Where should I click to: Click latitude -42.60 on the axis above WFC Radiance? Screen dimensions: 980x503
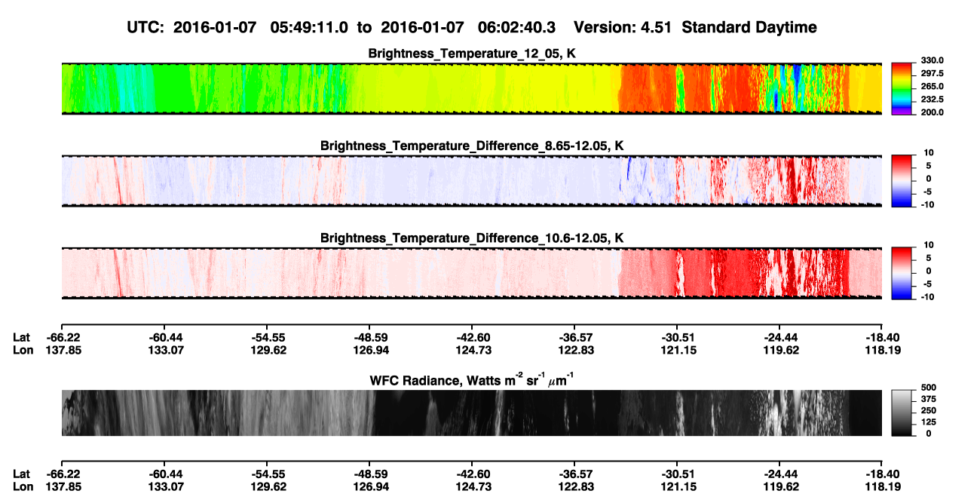pos(473,337)
